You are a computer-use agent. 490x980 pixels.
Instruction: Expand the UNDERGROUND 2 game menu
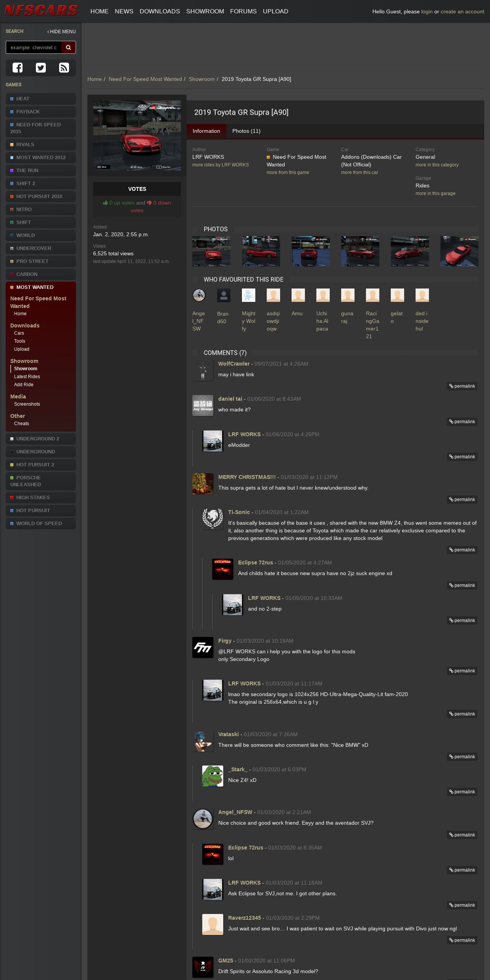point(41,439)
